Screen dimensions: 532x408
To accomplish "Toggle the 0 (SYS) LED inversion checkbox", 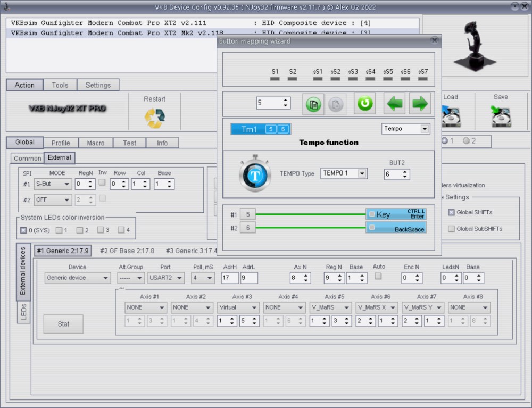I will (x=23, y=230).
